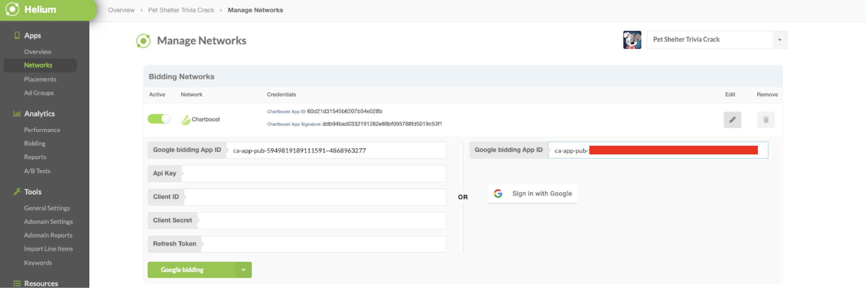Open Overview in the sidebar
Screen dimensions: 868x290
point(38,52)
